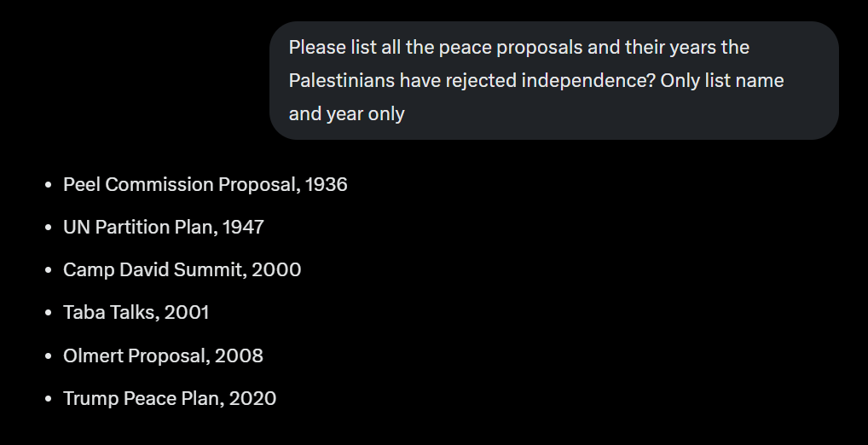
Task: Click the word independence in the prompt
Action: 588,81
